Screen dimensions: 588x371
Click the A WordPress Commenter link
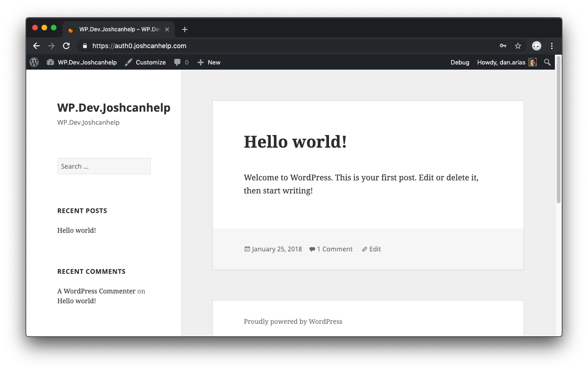tap(97, 291)
